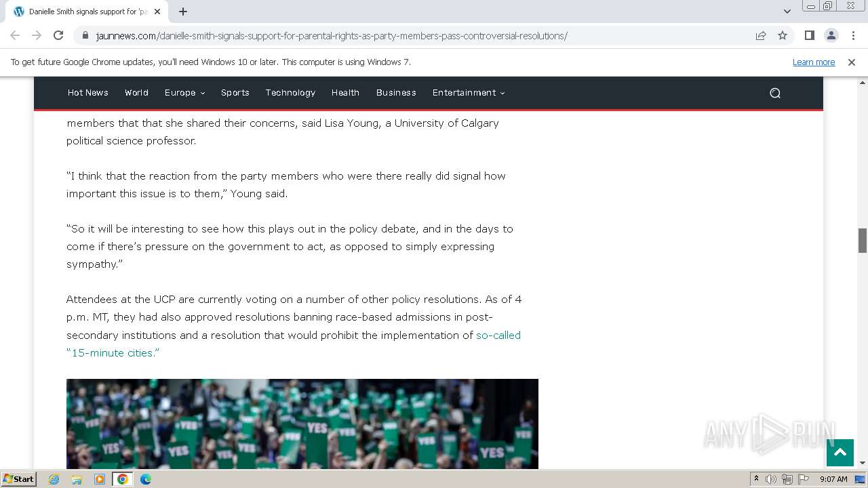Launch Microsoft Edge from taskbar
Viewport: 868px width, 488px height.
146,479
